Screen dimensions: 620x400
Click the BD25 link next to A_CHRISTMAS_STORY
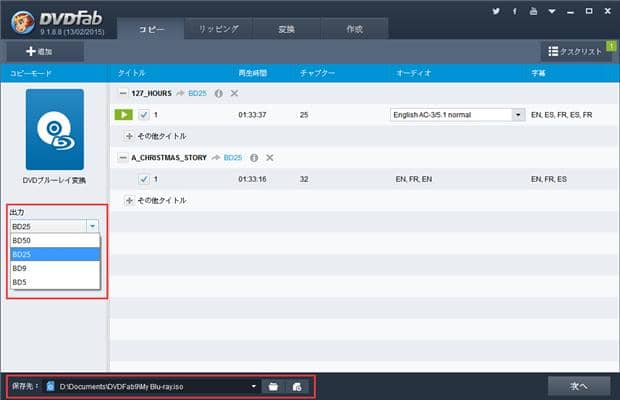click(x=232, y=158)
